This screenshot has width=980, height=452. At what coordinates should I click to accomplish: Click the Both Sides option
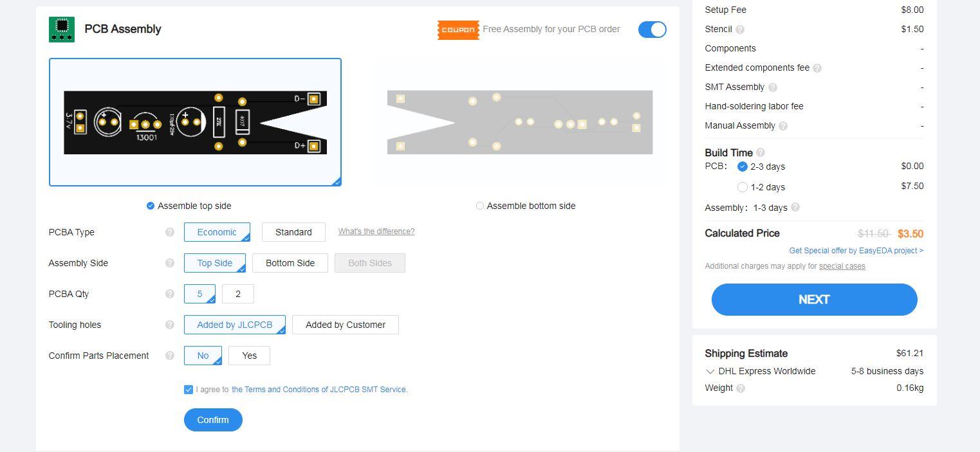[370, 263]
